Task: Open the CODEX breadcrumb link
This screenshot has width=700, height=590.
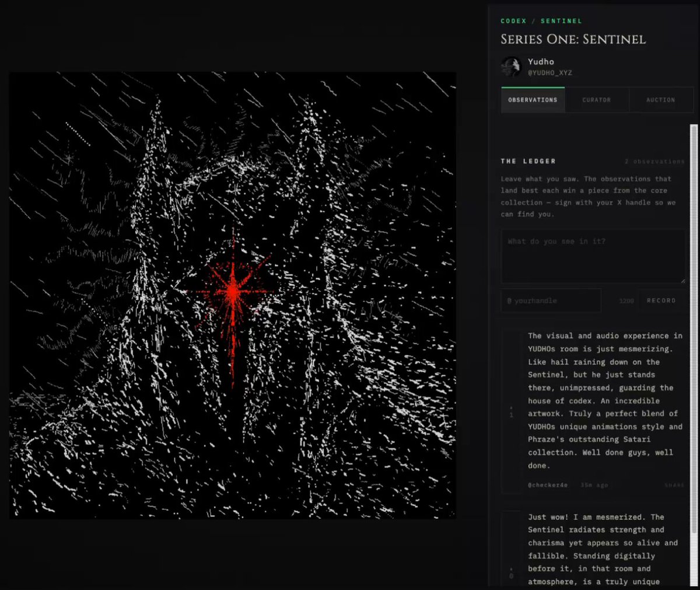Action: (513, 21)
